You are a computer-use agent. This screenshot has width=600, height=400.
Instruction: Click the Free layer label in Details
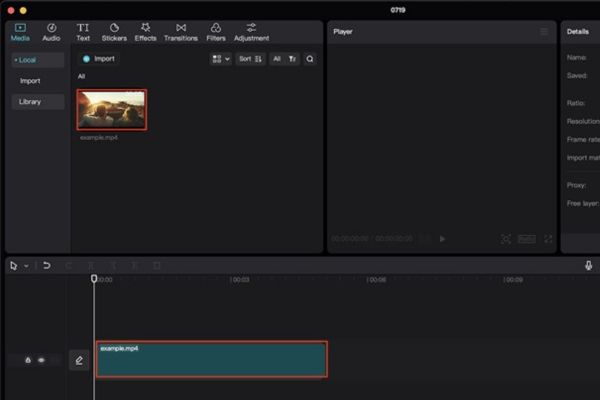click(x=583, y=203)
